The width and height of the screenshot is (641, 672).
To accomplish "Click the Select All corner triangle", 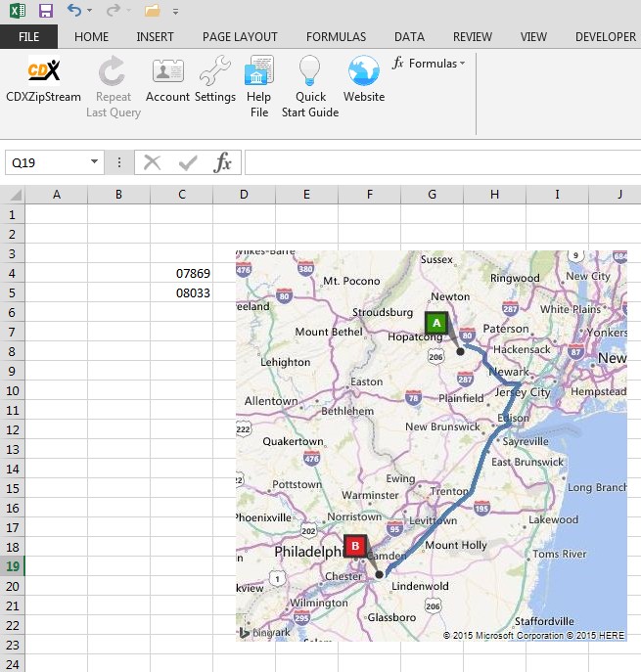I will [x=15, y=195].
